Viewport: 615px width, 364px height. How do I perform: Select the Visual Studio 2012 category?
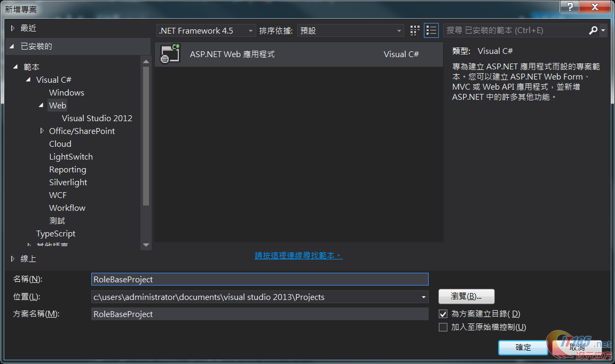(97, 118)
